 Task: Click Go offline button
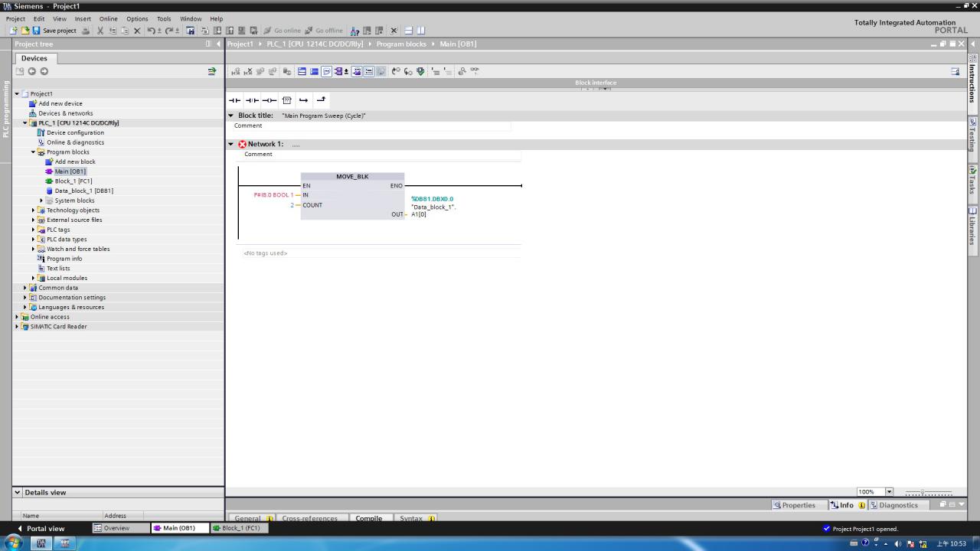pos(324,31)
